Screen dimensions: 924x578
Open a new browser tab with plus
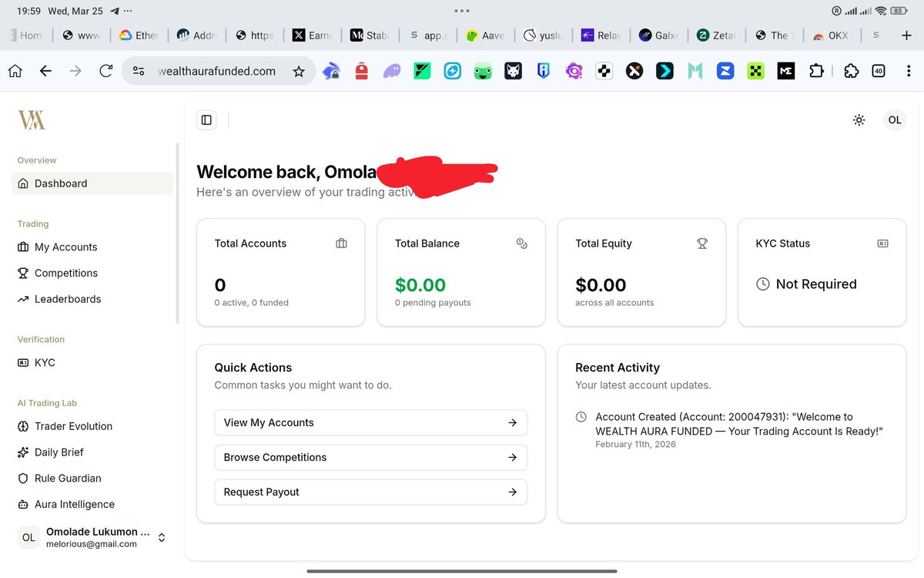906,35
